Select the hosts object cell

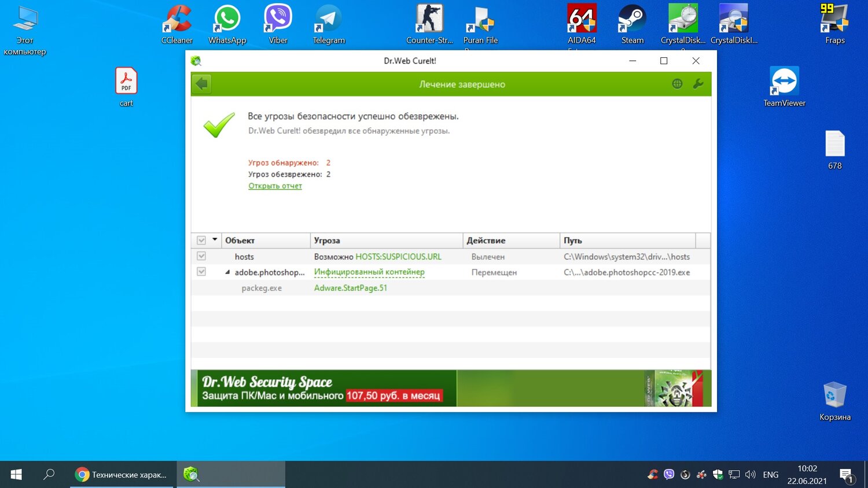tap(244, 257)
